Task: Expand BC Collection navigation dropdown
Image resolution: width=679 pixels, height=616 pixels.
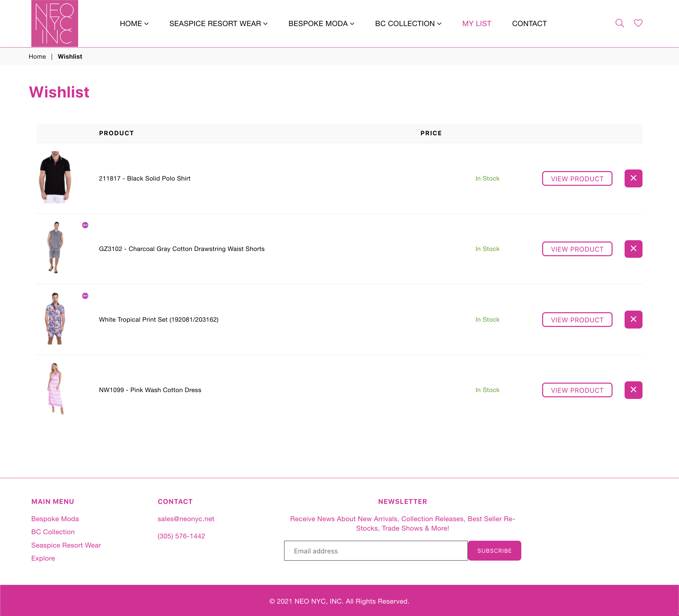Action: click(408, 23)
